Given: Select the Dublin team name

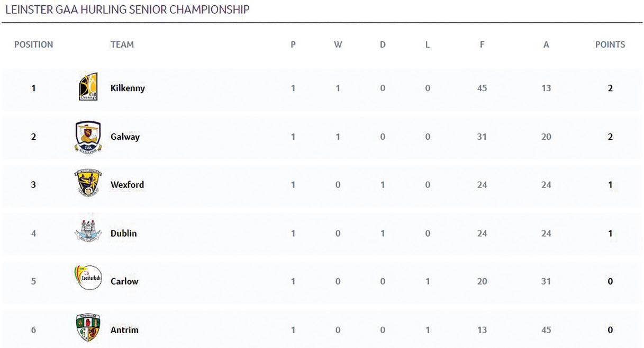Looking at the screenshot, I should [124, 233].
